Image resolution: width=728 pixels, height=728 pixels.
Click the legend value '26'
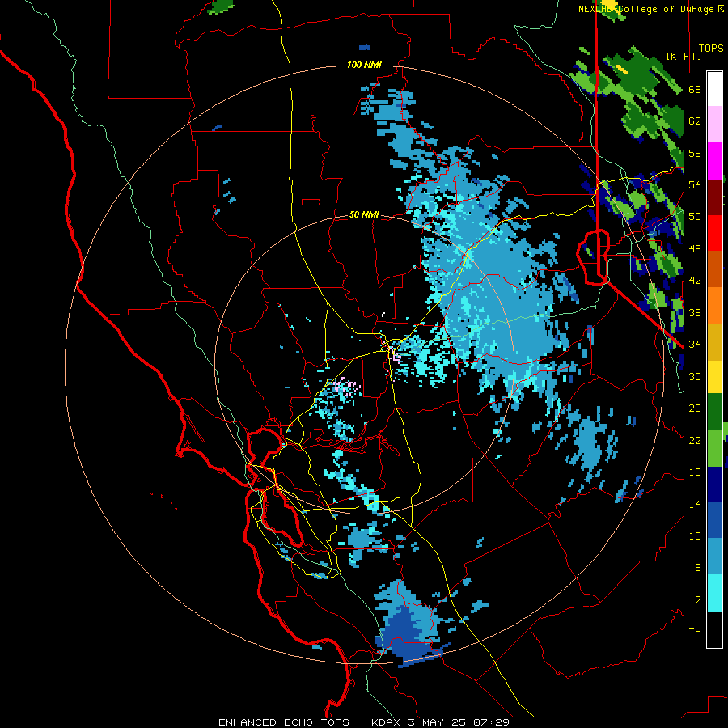point(695,408)
